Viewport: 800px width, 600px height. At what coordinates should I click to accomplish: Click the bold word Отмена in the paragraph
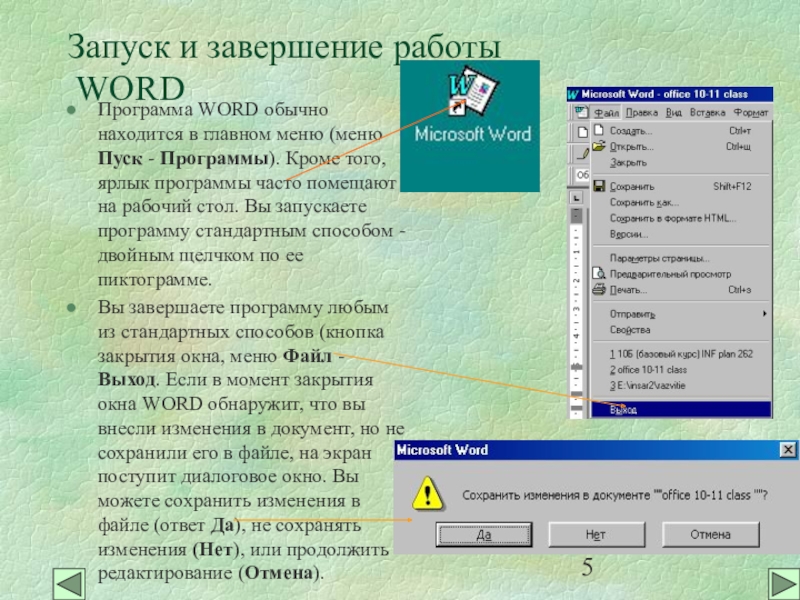[x=279, y=573]
